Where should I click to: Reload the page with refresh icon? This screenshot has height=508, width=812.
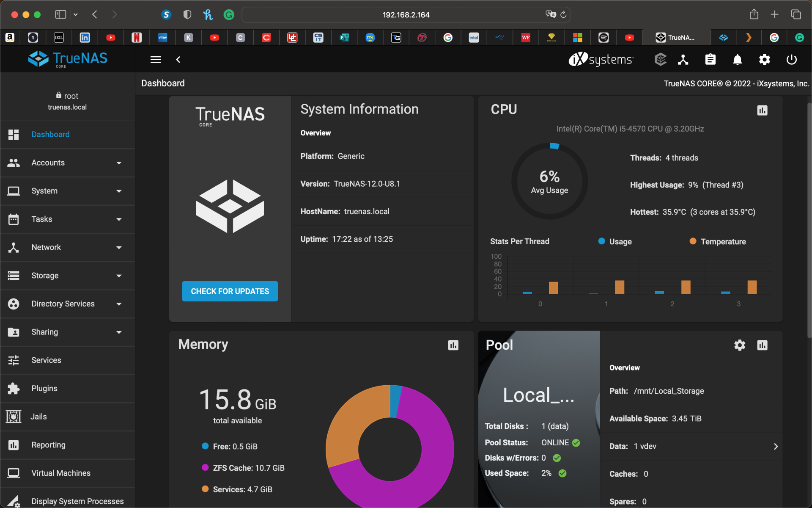563,14
